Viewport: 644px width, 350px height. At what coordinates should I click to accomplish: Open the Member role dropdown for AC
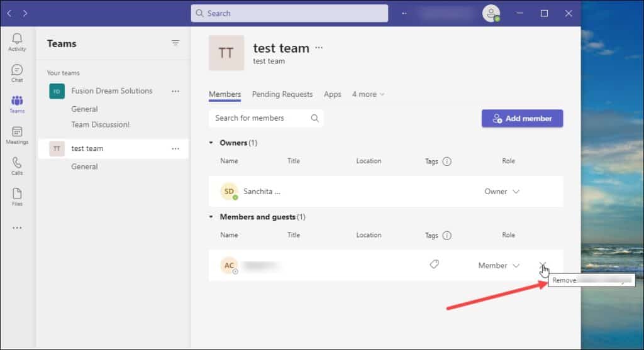pyautogui.click(x=499, y=265)
